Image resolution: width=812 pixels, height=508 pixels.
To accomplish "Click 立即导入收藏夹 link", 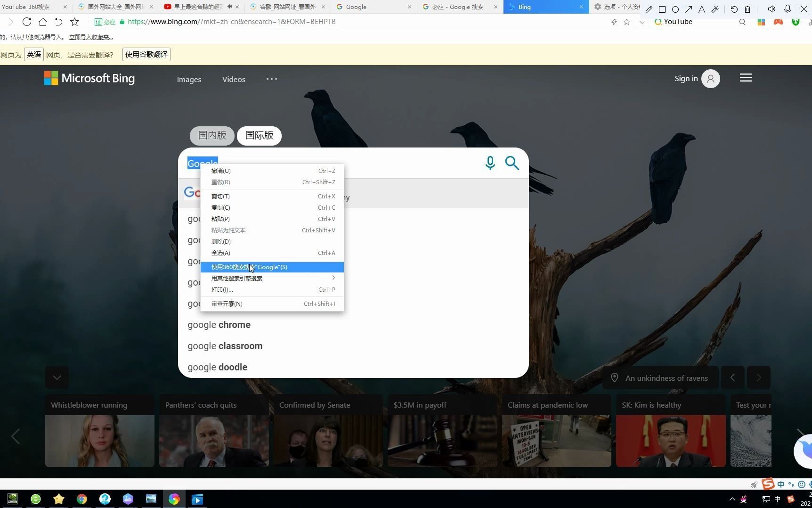I will coord(91,37).
